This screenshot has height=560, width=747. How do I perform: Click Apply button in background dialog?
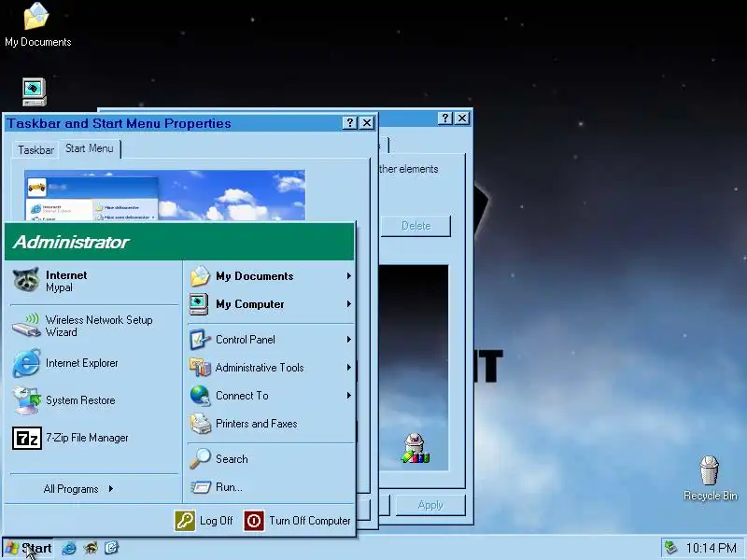[x=430, y=505]
